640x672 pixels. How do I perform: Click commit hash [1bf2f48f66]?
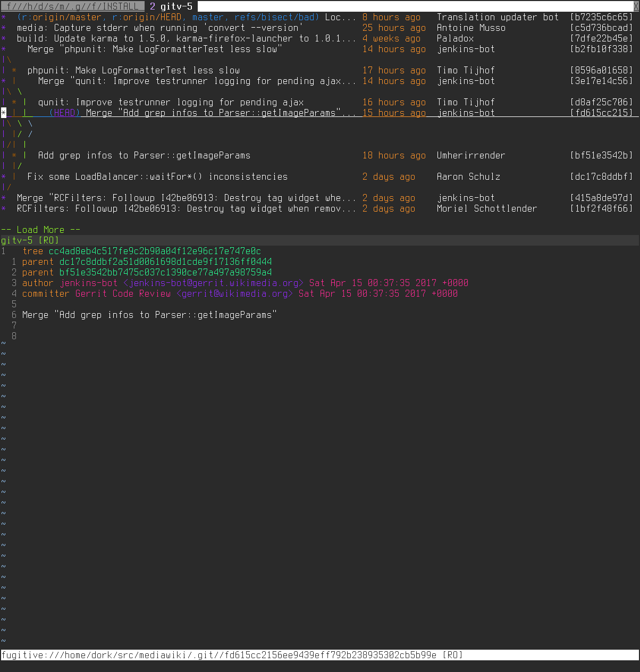(601, 208)
